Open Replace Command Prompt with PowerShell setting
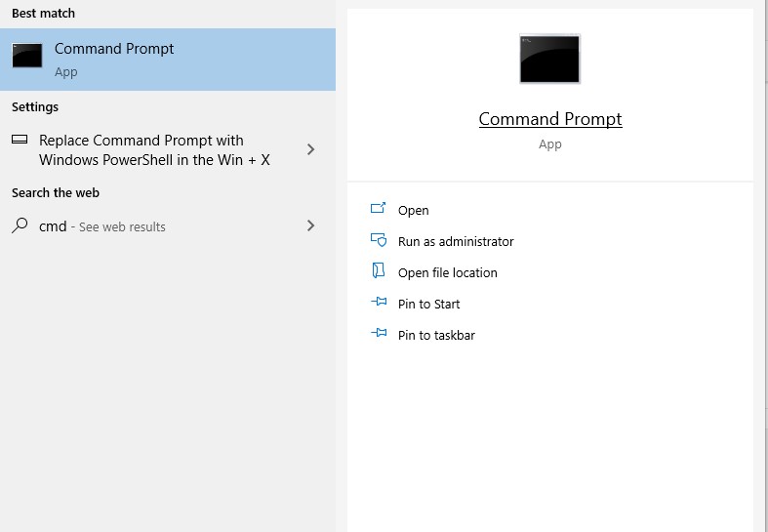 [x=154, y=150]
